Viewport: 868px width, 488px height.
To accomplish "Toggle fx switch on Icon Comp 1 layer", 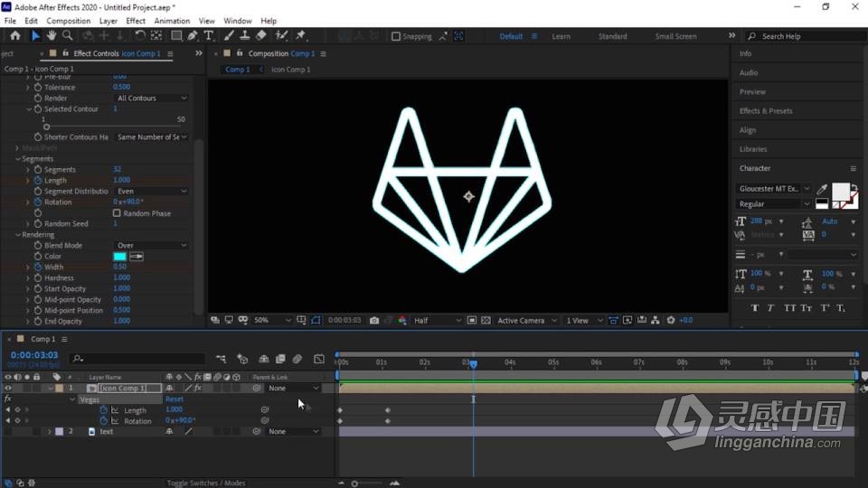I will [x=198, y=389].
